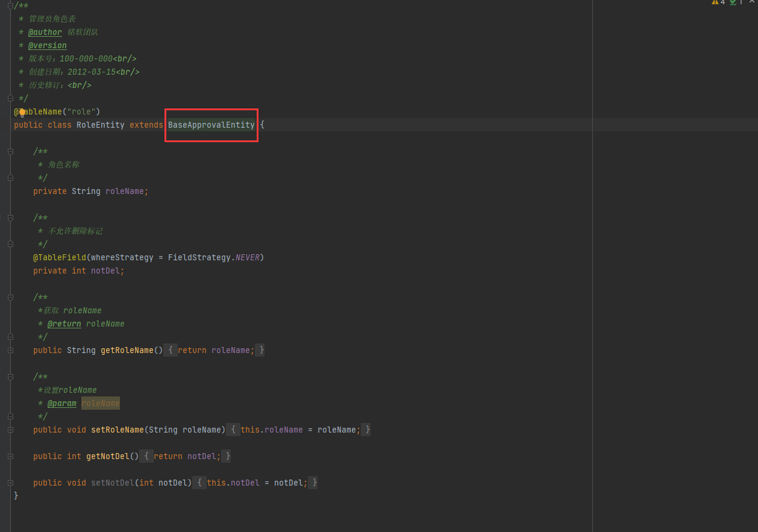Collapse the class Javadoc comment at top
758x532 pixels.
[10, 5]
